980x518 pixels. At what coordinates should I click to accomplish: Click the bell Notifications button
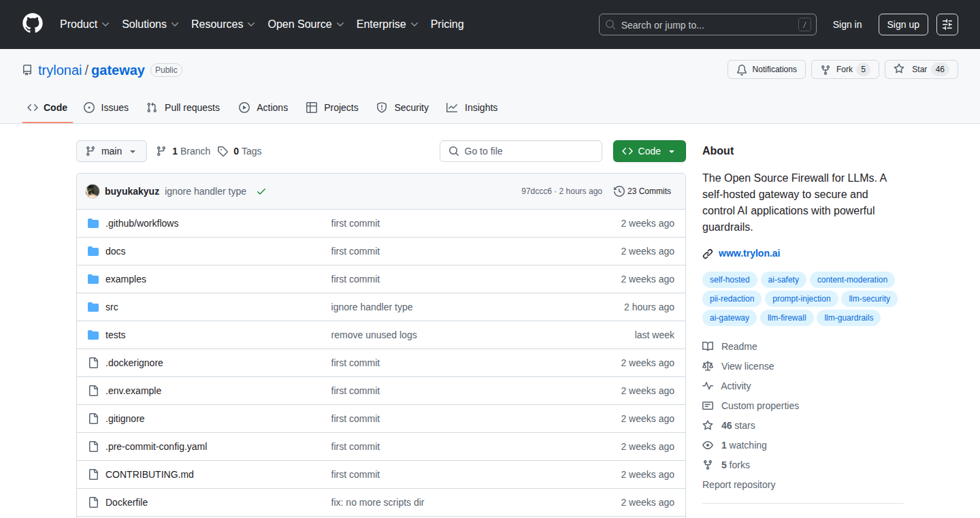766,69
